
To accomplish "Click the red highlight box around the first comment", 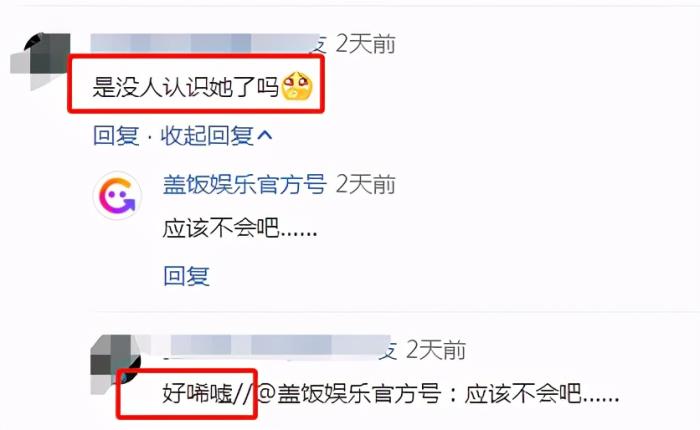I will [x=196, y=84].
